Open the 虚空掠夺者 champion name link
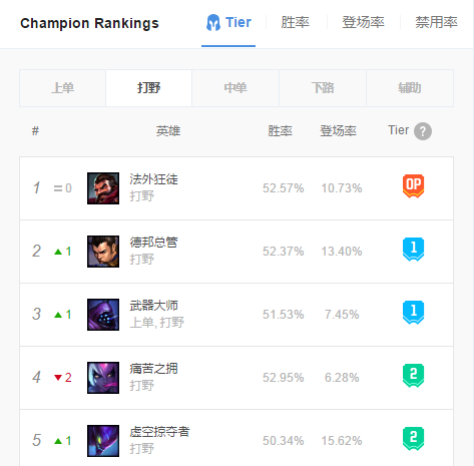This screenshot has height=466, width=474. [x=160, y=432]
